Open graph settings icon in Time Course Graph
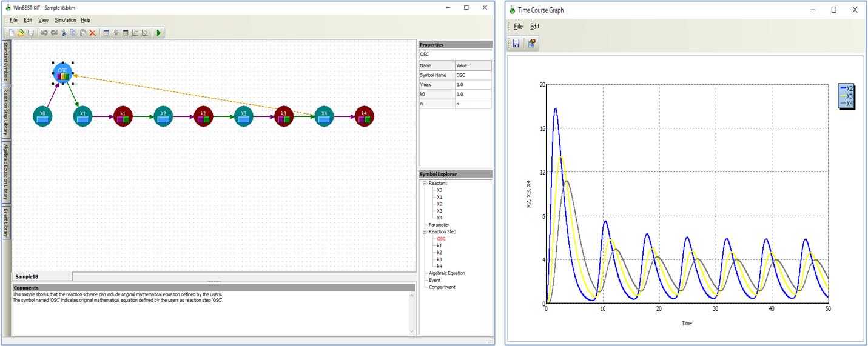Screen dimensions: 868x346 531,44
